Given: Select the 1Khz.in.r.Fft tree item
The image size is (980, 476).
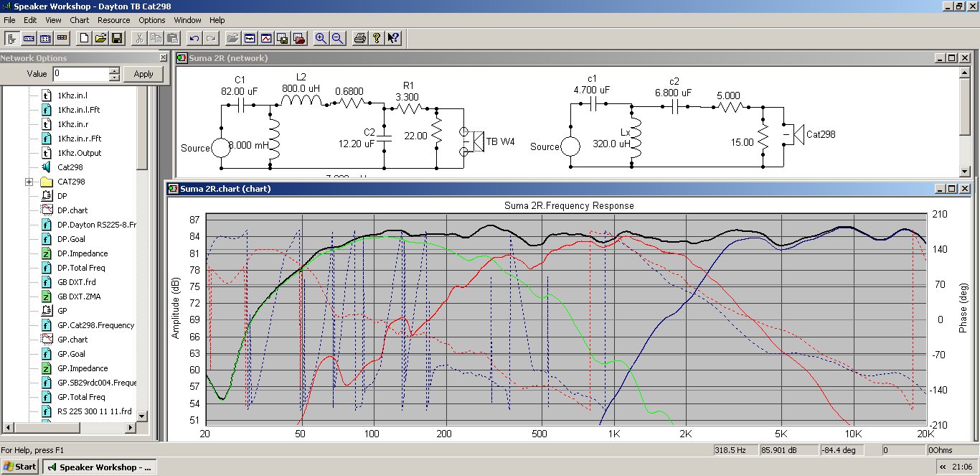Looking at the screenshot, I should point(80,139).
